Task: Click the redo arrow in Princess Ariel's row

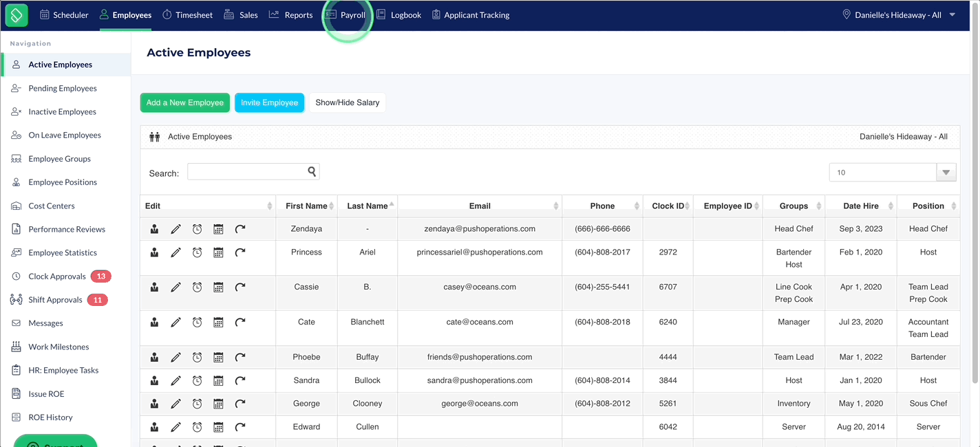Action: pos(240,252)
